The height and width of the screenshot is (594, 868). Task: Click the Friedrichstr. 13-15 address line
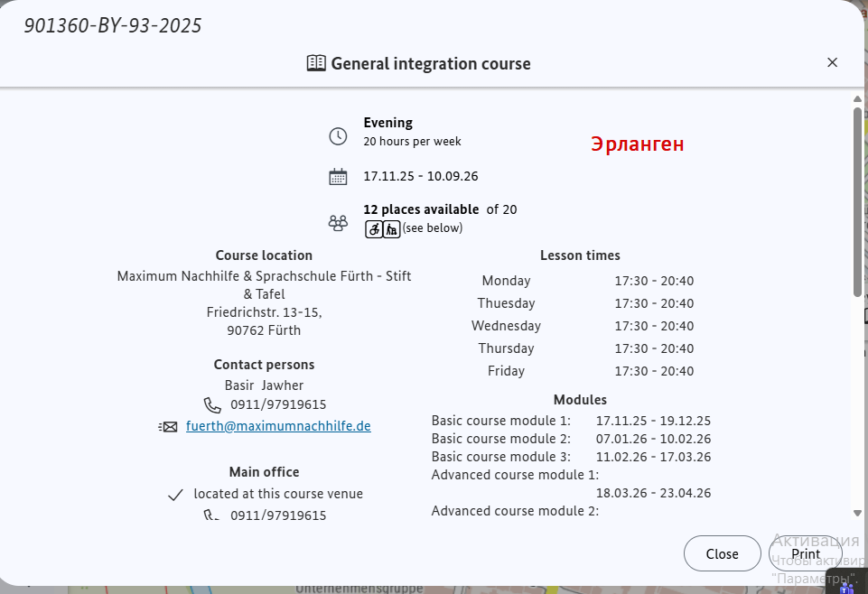(x=264, y=312)
